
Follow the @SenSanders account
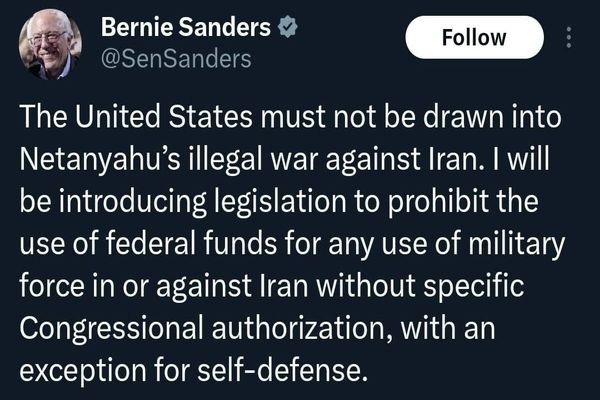coord(474,37)
